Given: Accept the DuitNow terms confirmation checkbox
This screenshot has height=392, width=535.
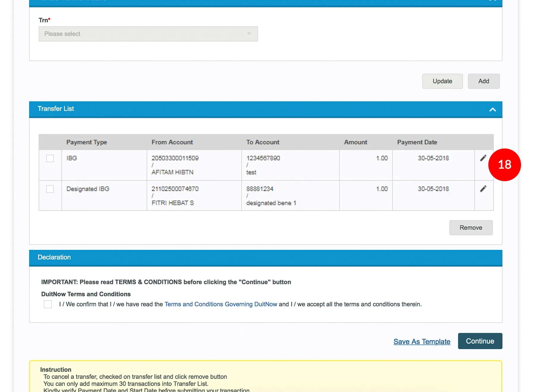Looking at the screenshot, I should pyautogui.click(x=48, y=304).
